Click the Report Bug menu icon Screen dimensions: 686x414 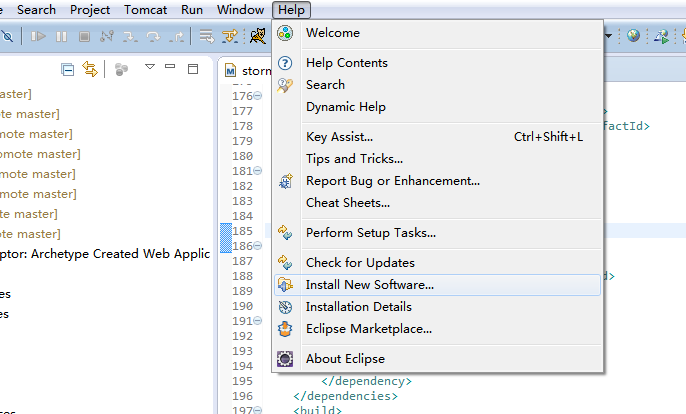pyautogui.click(x=285, y=181)
